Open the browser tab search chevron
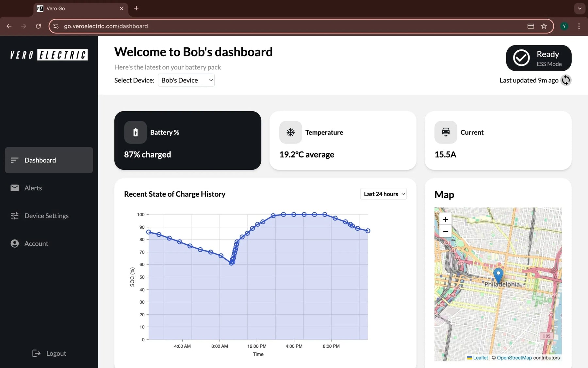 click(x=580, y=9)
